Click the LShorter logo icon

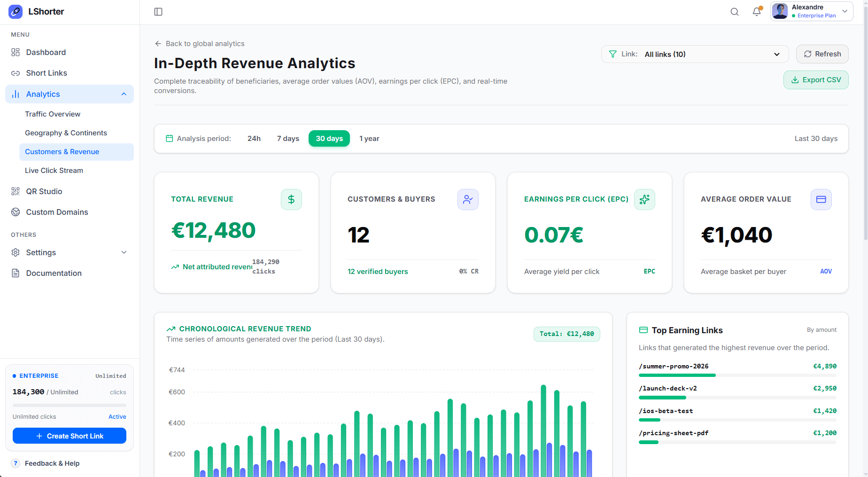point(15,12)
